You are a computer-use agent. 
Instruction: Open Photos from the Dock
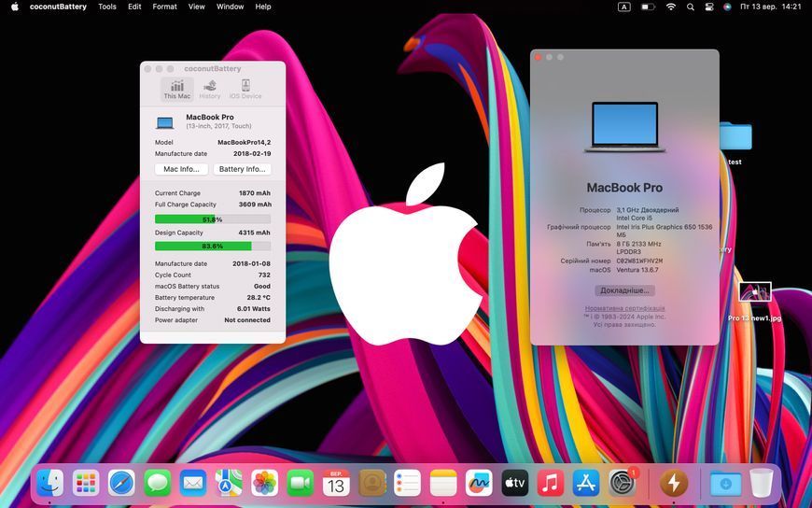tap(265, 483)
